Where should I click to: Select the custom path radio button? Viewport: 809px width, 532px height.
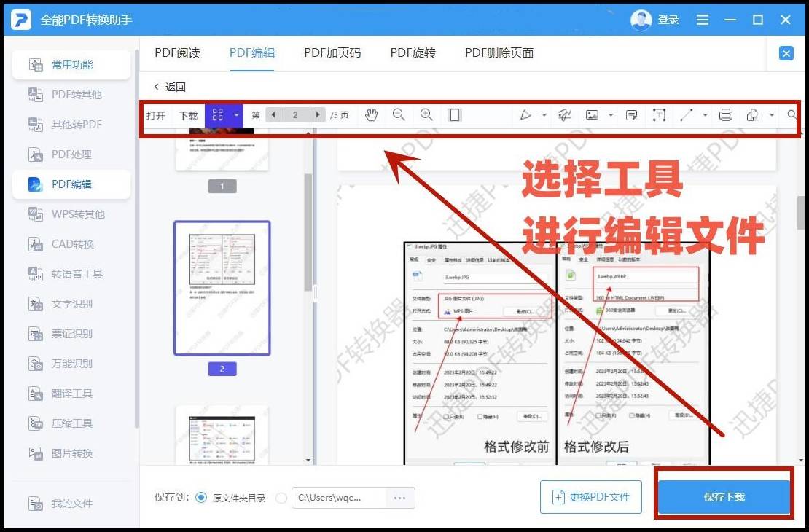click(x=281, y=498)
